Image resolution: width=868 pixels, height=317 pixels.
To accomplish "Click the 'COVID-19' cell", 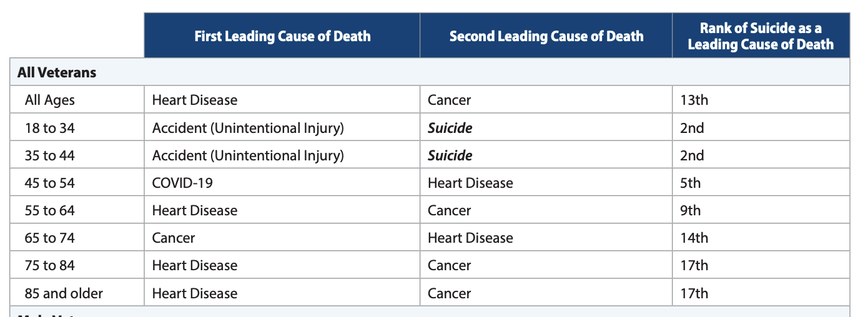I will coord(182,183).
